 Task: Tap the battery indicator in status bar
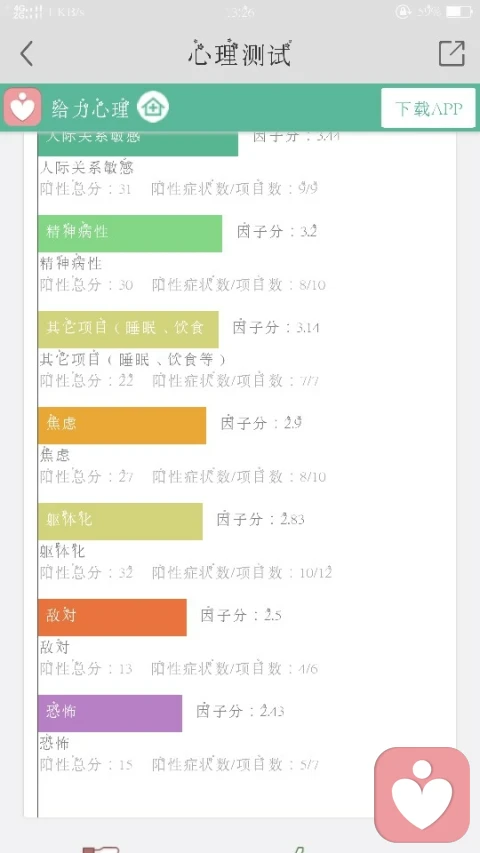tap(459, 12)
